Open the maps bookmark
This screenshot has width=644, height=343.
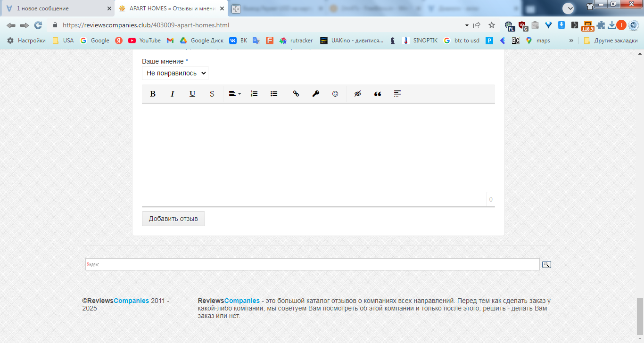coord(538,41)
